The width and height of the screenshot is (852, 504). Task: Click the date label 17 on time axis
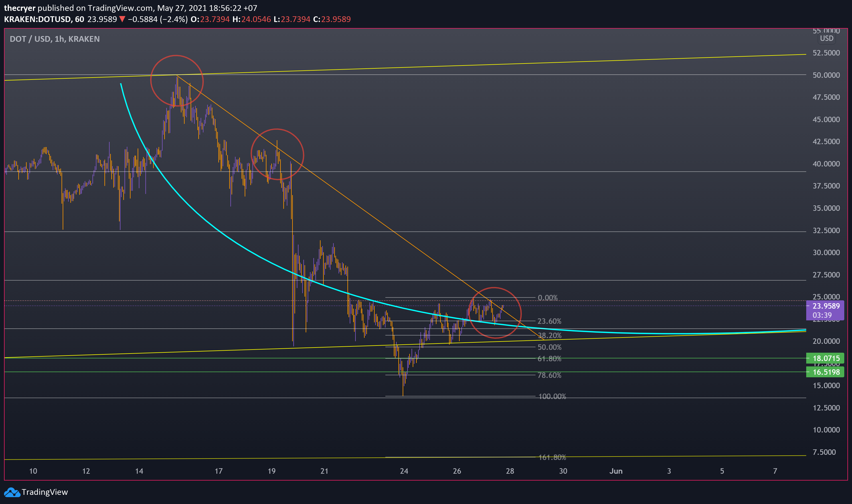click(218, 471)
